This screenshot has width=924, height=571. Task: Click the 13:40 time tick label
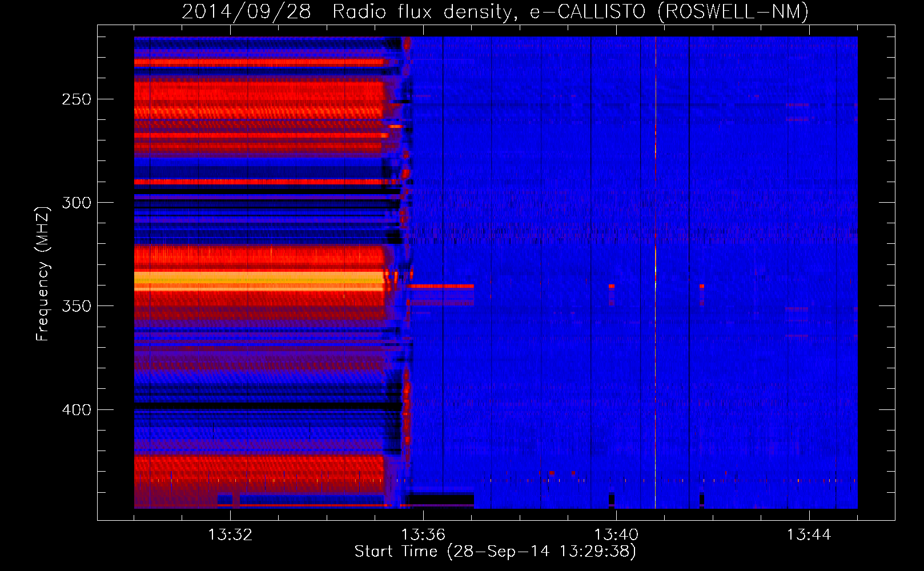point(616,535)
